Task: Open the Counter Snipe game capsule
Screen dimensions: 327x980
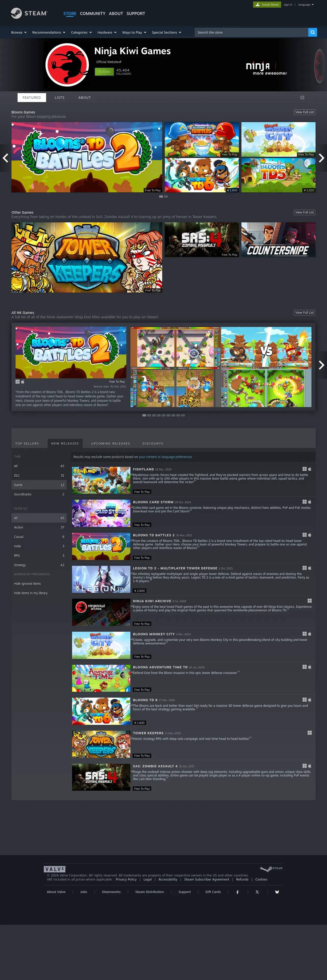Action: [278, 240]
